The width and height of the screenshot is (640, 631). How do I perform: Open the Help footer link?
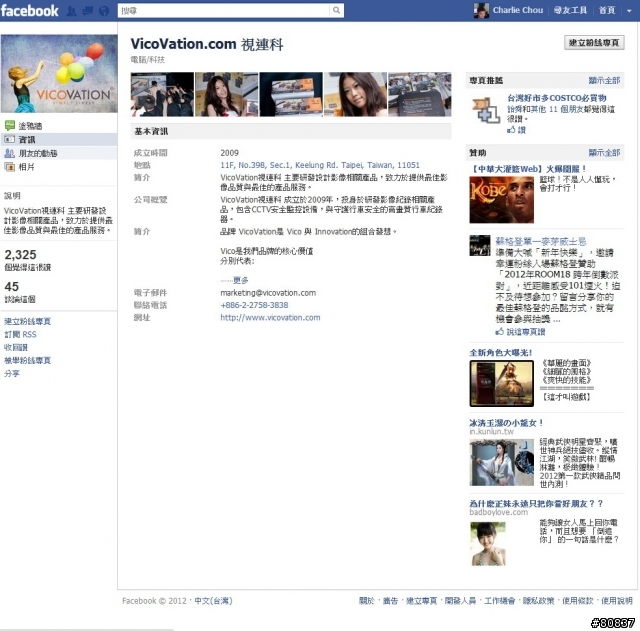pos(617,601)
